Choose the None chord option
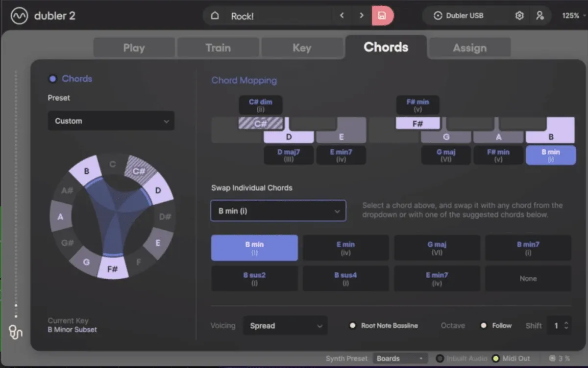Screen dimensions: 588x368 point(528,279)
